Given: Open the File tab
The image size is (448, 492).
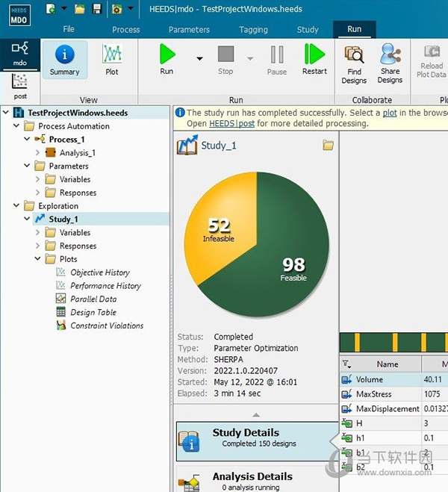Looking at the screenshot, I should (x=69, y=29).
